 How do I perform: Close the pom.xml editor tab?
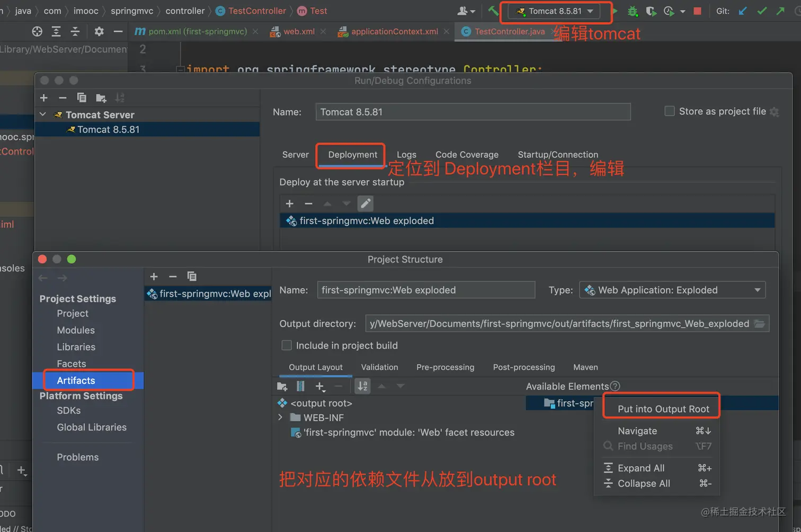click(x=255, y=32)
